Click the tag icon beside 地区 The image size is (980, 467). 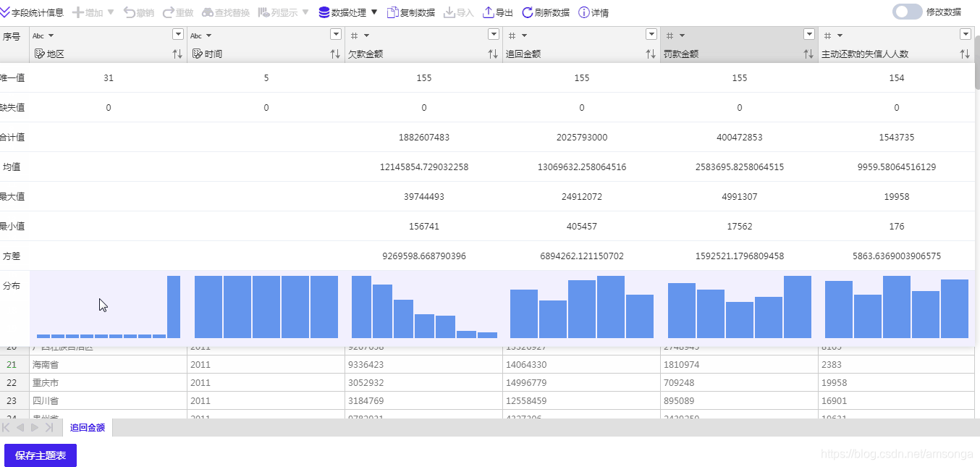point(40,54)
